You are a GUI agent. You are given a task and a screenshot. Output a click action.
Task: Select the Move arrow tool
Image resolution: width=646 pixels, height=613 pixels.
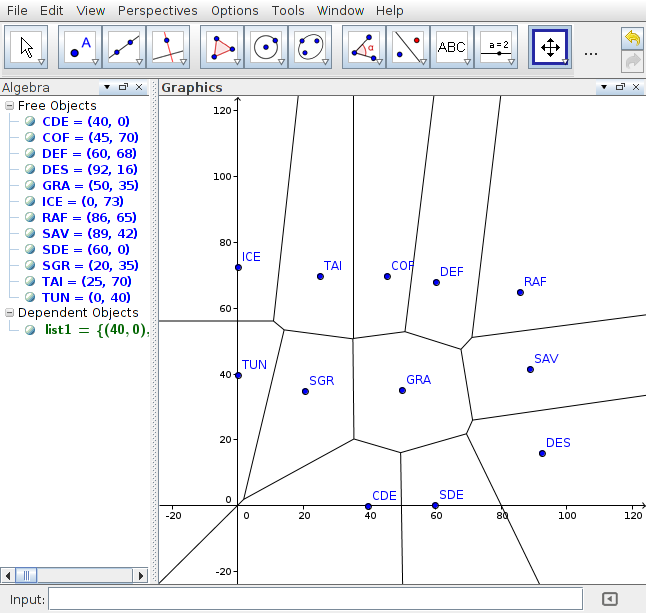click(x=28, y=47)
